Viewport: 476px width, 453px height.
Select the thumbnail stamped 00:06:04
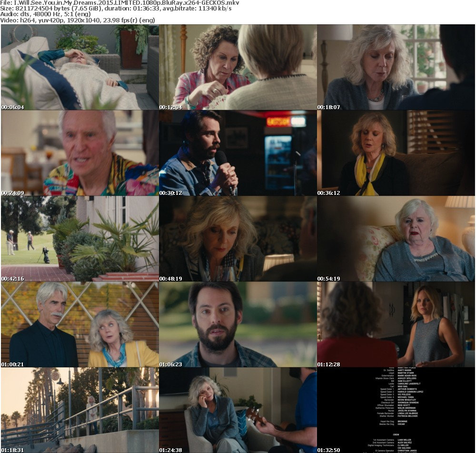click(x=80, y=67)
